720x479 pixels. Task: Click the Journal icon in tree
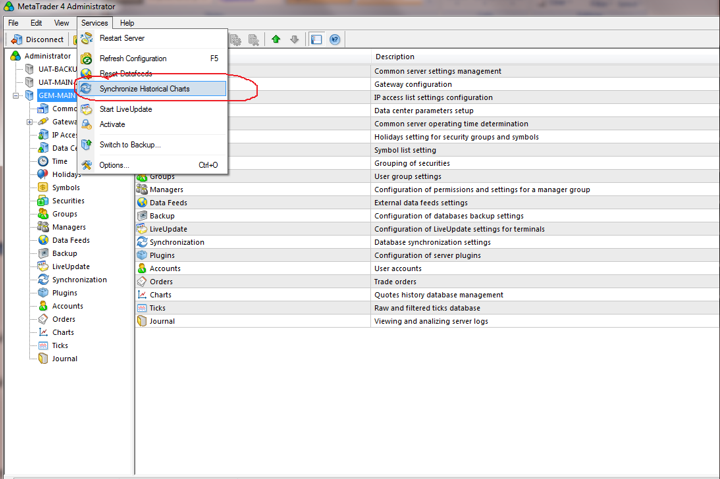click(43, 359)
